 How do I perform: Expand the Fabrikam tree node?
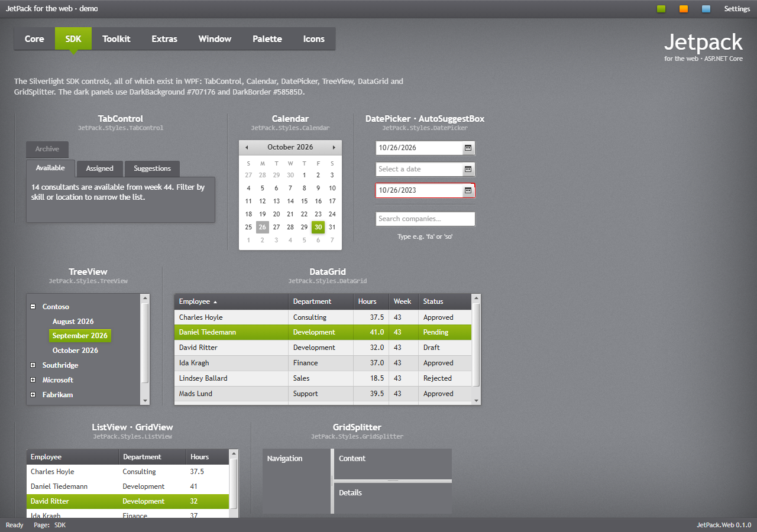(33, 395)
